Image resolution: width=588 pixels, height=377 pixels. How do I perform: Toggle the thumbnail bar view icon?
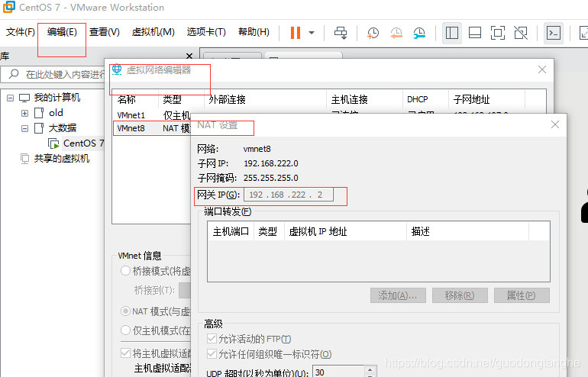pos(475,33)
